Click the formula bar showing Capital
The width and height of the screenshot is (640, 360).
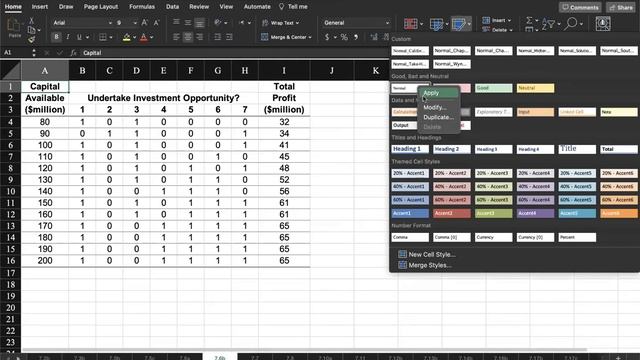235,53
